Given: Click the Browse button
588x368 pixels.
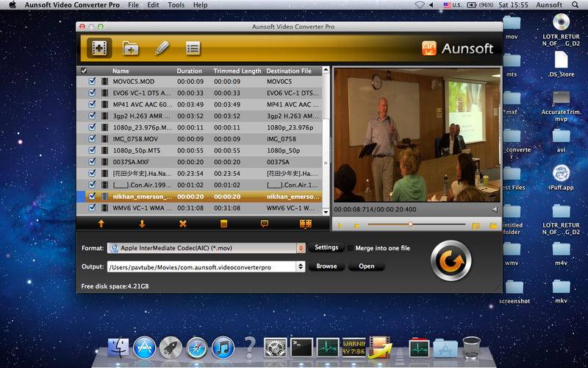Looking at the screenshot, I should (326, 266).
